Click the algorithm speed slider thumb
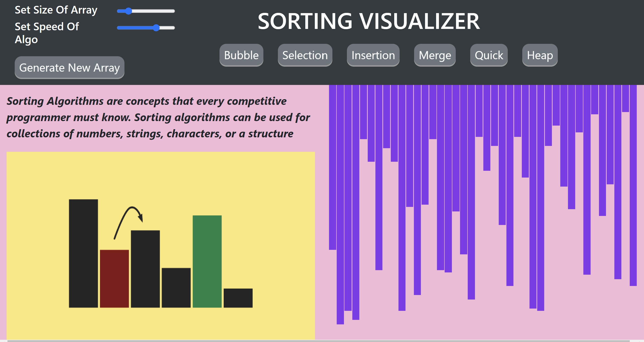This screenshot has width=644, height=342. (156, 28)
